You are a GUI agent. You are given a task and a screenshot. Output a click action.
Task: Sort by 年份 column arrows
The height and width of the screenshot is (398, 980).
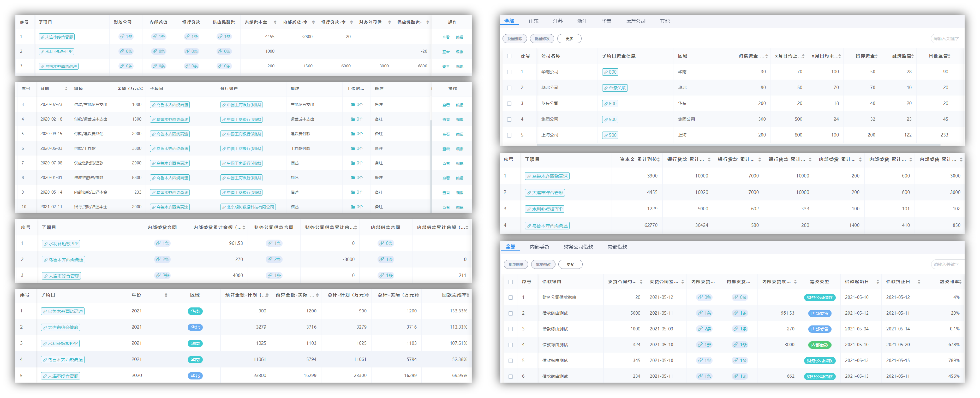coord(166,295)
